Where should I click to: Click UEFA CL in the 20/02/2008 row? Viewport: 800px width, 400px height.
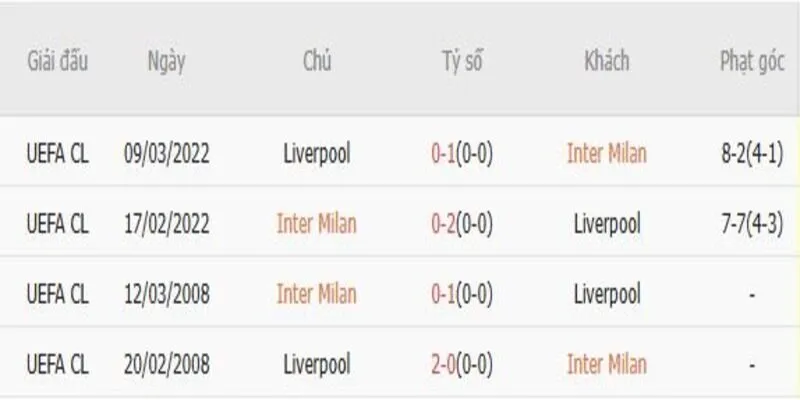click(57, 364)
